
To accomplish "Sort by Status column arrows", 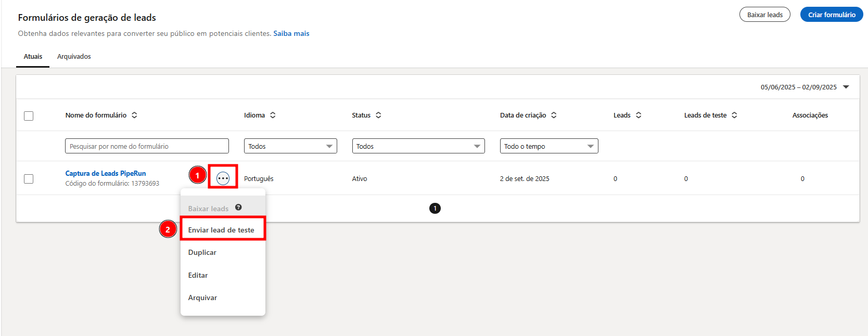I will [378, 115].
